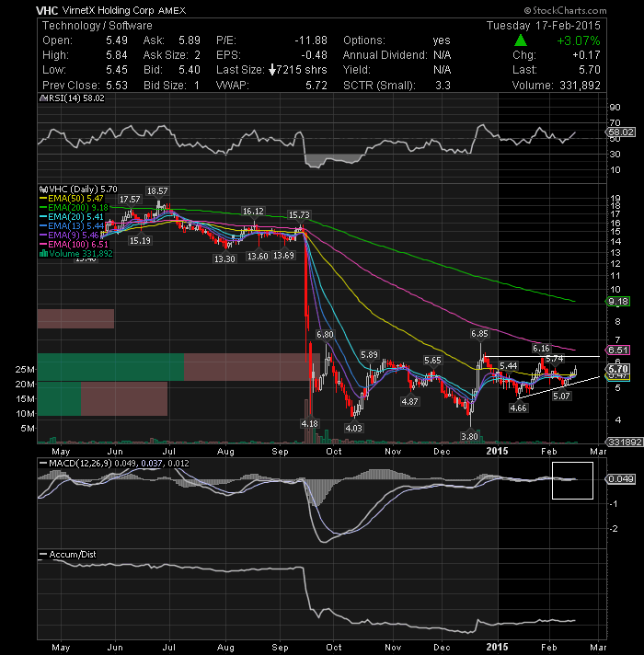Click the header Volume value 331,892
Image resolution: width=644 pixels, height=655 pixels.
[x=581, y=86]
